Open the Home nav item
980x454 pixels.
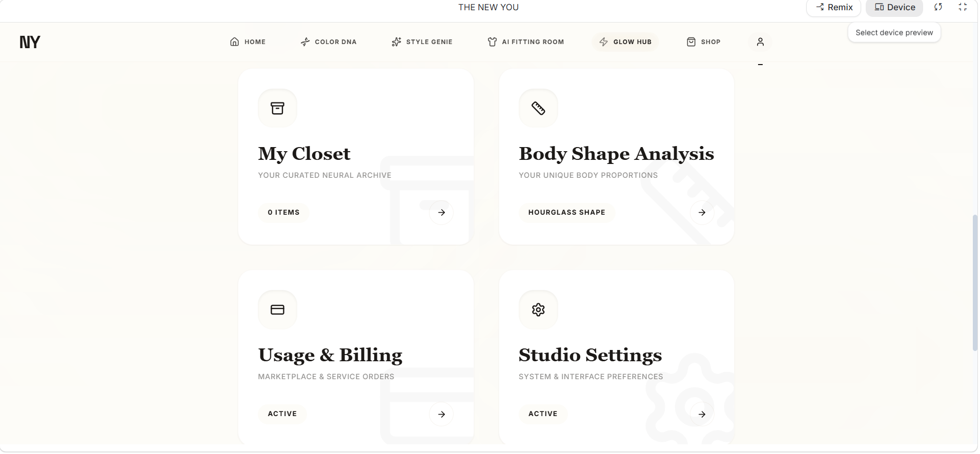248,42
